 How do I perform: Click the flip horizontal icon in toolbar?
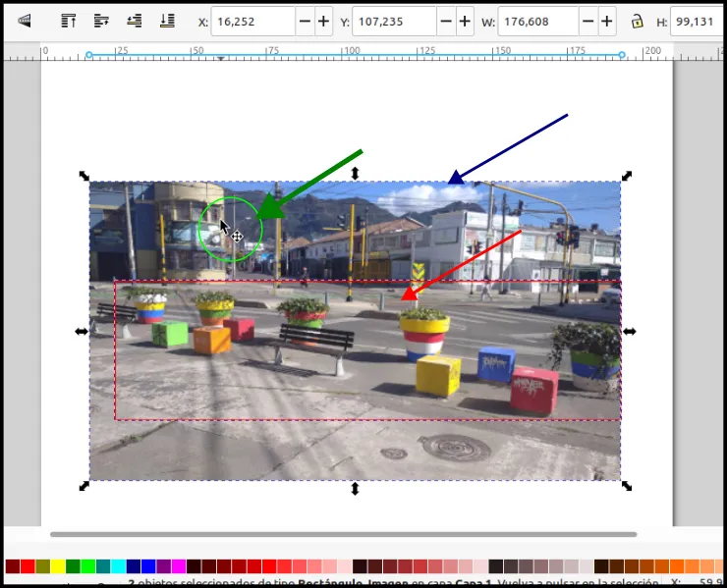coord(25,21)
